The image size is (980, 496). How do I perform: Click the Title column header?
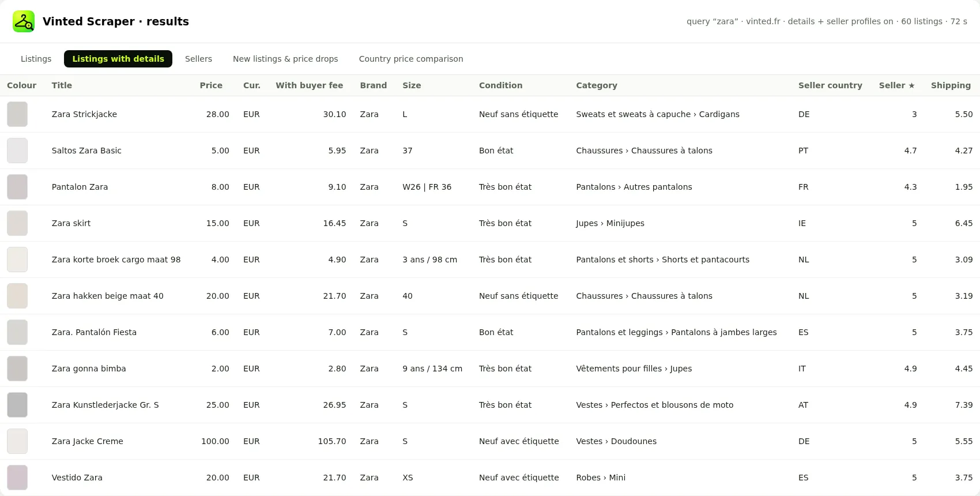pos(62,85)
